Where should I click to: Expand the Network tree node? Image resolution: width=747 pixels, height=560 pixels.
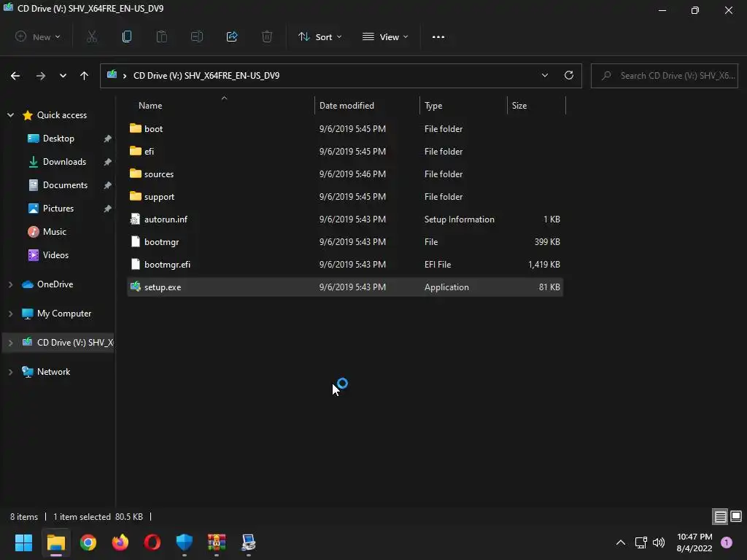[x=10, y=372]
